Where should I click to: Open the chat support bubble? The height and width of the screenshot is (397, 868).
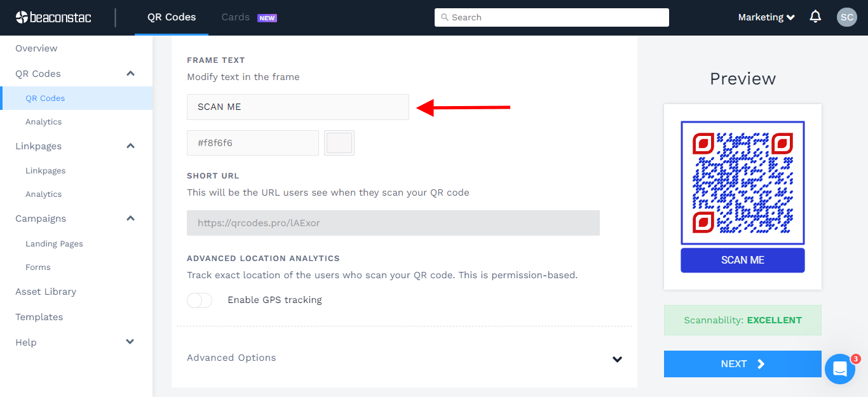pos(840,369)
